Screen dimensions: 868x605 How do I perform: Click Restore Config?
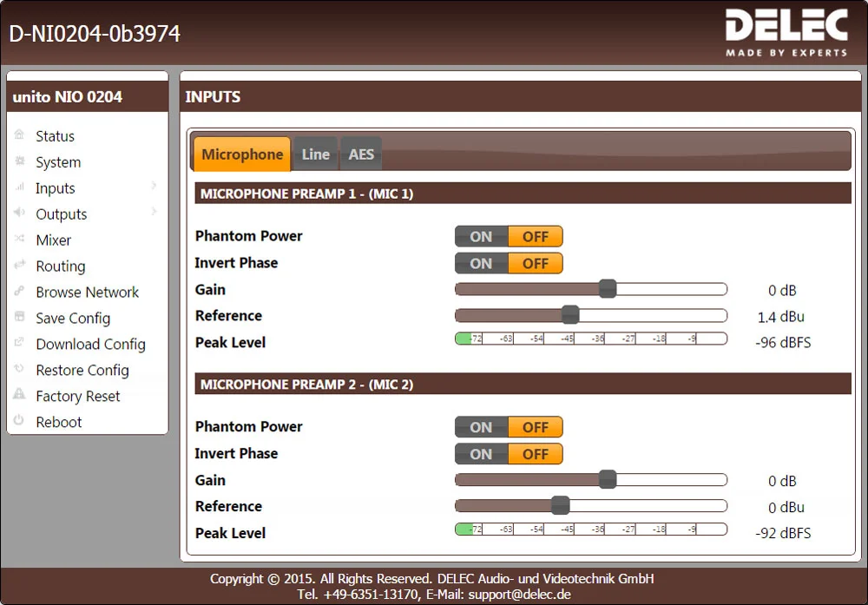pyautogui.click(x=82, y=371)
